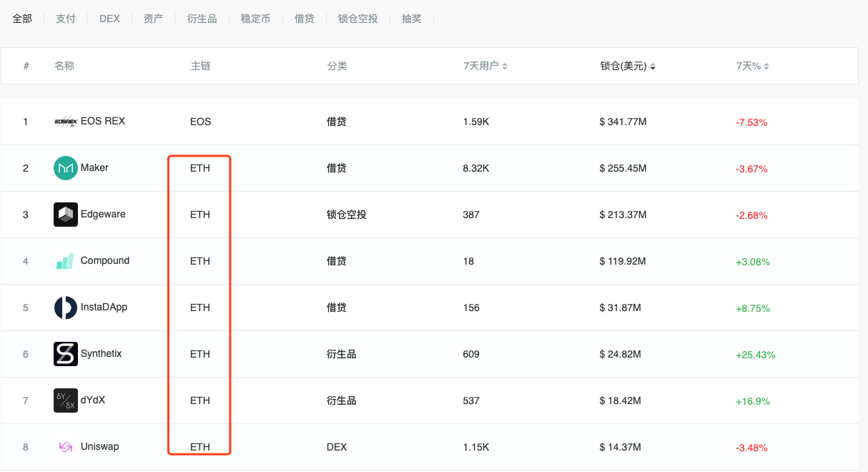Screen dimensions: 868x472
Task: Open the Synthetix project name
Action: coord(102,353)
